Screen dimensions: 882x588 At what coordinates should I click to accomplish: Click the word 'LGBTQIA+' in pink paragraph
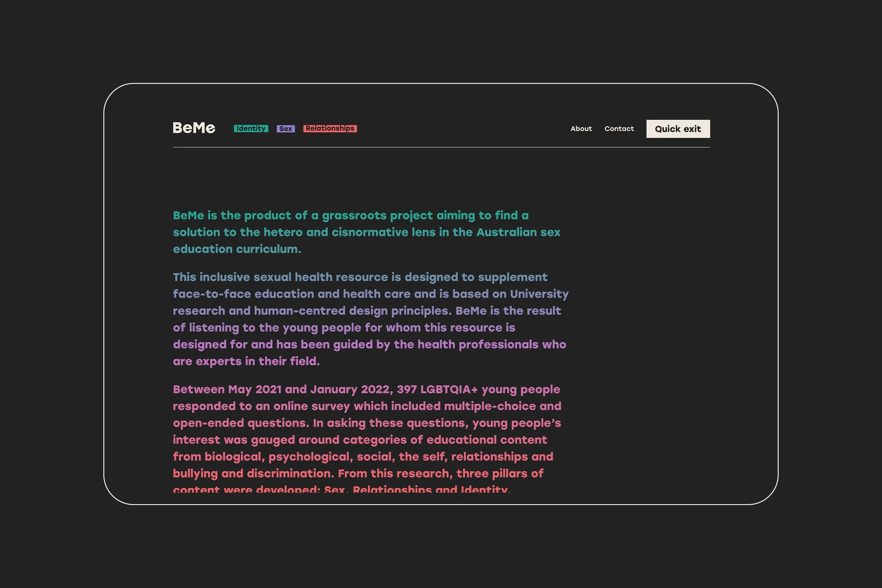(449, 389)
